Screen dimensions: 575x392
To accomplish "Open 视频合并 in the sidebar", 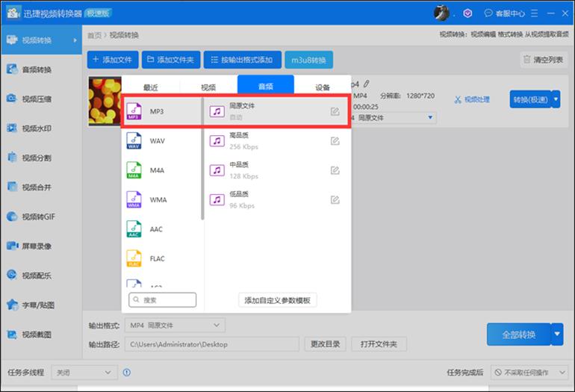I will (41, 187).
